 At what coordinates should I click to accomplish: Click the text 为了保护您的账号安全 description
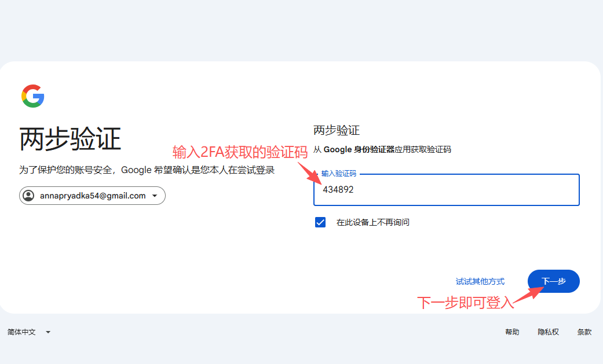tap(147, 170)
